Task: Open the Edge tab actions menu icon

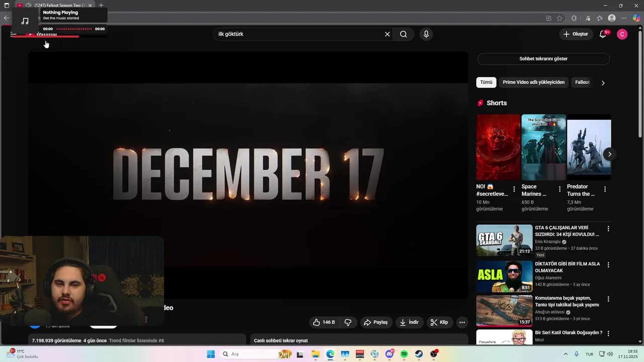Action: [7, 6]
